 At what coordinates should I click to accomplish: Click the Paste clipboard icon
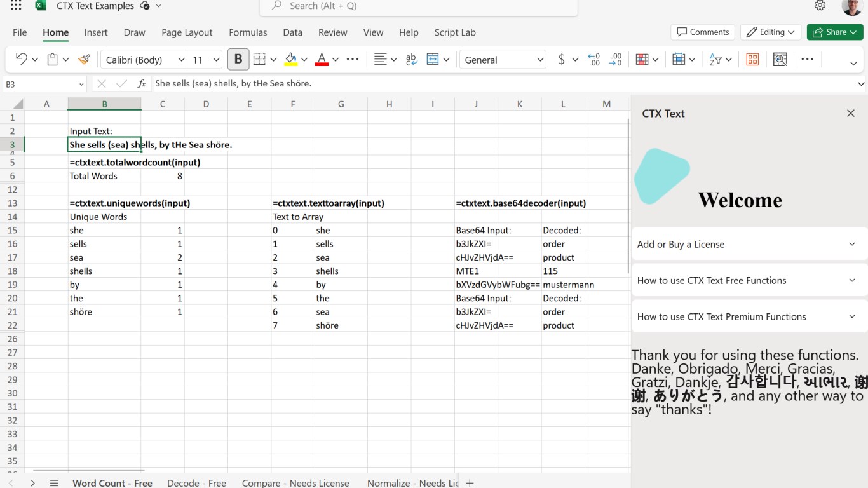tap(53, 59)
